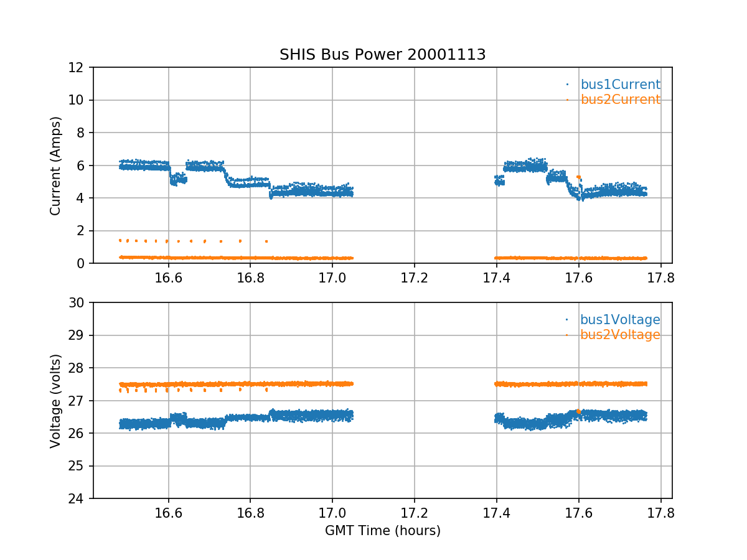Click the 30 tick label on voltage axis
This screenshot has height=560, width=747.
(78, 302)
